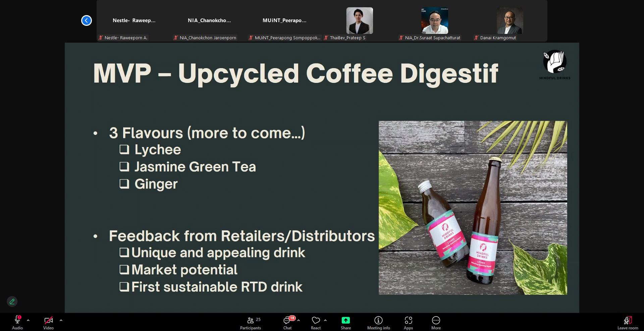644x331 pixels.
Task: Open the annotation pencil tool
Action: (x=12, y=301)
